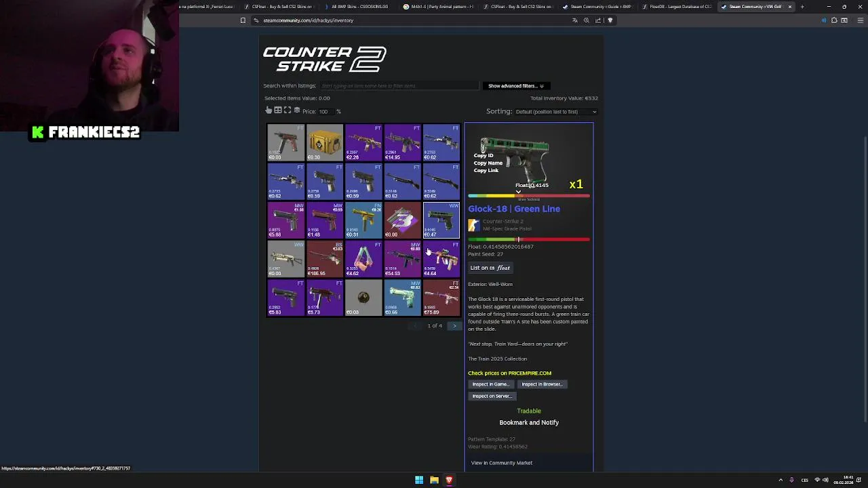Click the Brave shields icon in address bar
The width and height of the screenshot is (868, 488).
point(610,20)
